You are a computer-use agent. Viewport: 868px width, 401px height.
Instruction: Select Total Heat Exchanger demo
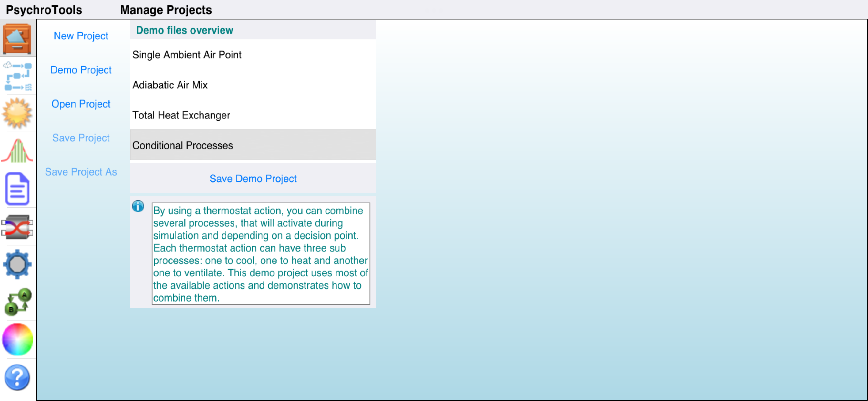coord(253,115)
